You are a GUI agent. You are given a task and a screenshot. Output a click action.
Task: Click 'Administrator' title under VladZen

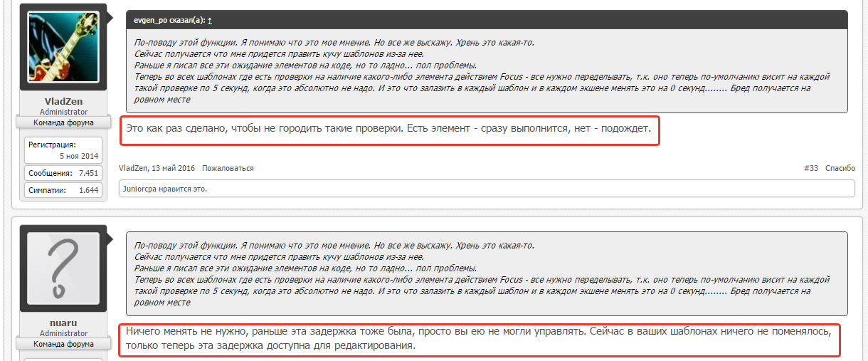click(x=64, y=113)
